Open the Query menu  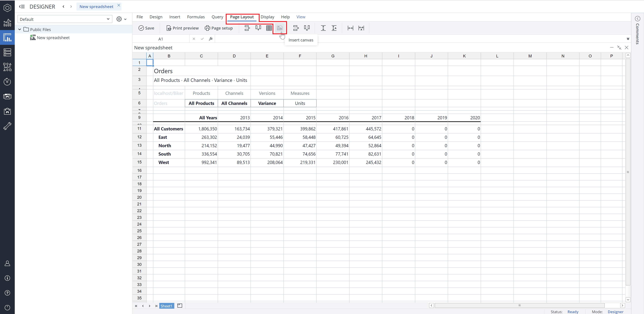tap(217, 17)
